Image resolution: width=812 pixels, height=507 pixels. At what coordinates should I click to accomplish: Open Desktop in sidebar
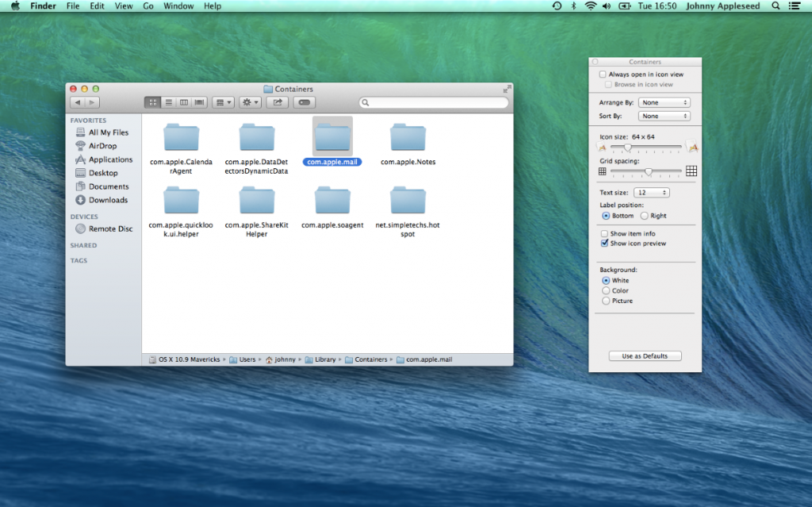pyautogui.click(x=97, y=173)
